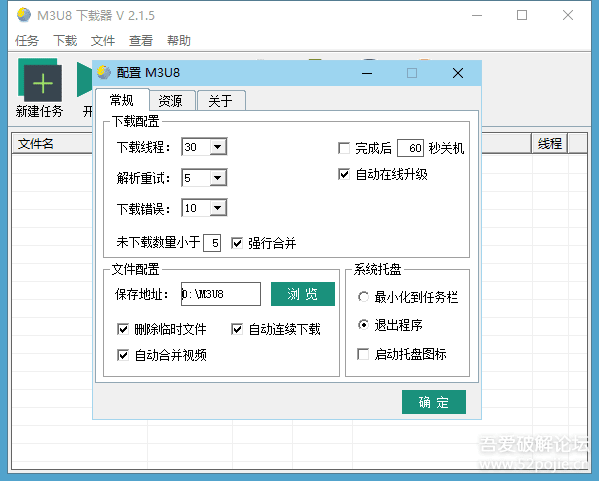Click the 未下载数量小于 value field
Screen dimensions: 599x481
pyautogui.click(x=212, y=243)
